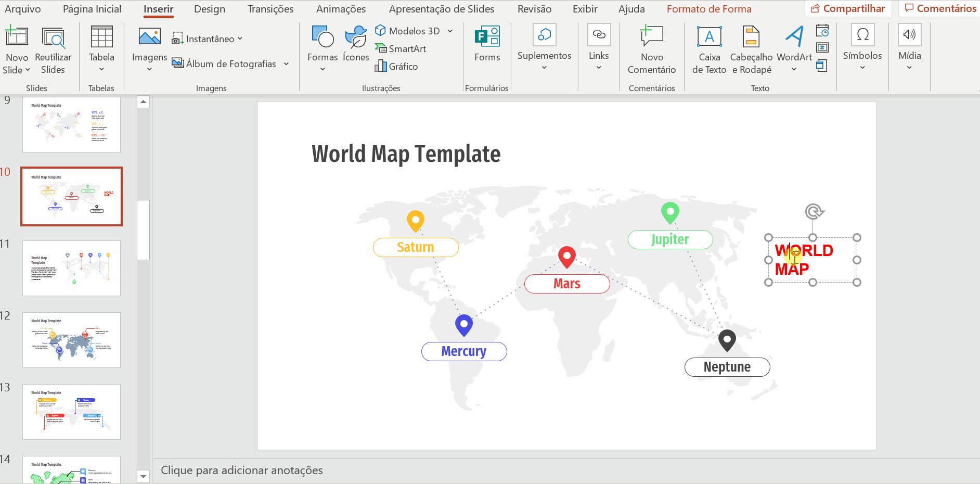Expand the Novo Slide dropdown arrow
This screenshot has width=980, height=484.
[28, 70]
